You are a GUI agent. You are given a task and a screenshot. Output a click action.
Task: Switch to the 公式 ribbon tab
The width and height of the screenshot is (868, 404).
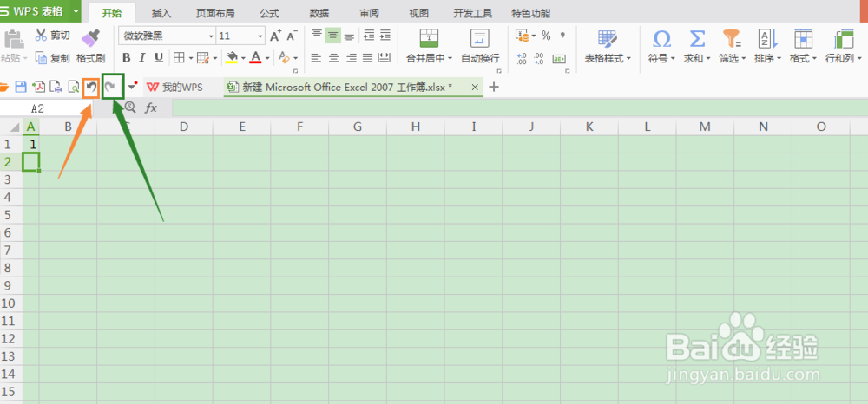[x=270, y=13]
